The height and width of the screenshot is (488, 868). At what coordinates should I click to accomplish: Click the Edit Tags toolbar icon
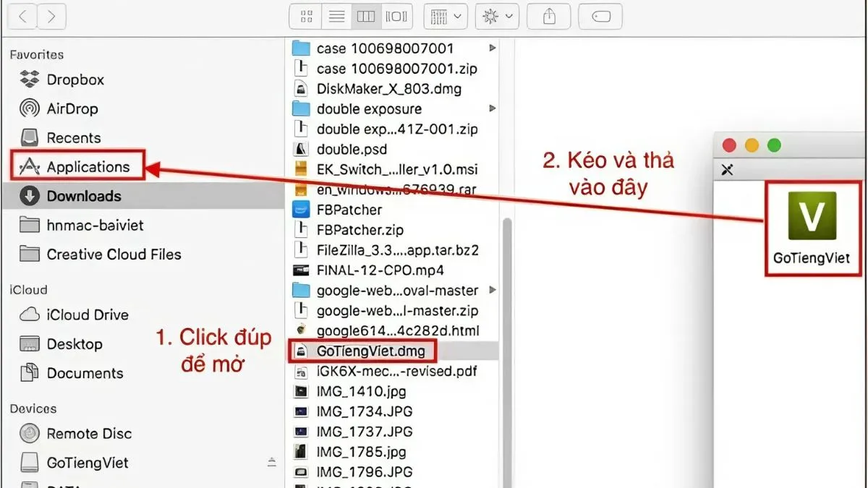(600, 16)
